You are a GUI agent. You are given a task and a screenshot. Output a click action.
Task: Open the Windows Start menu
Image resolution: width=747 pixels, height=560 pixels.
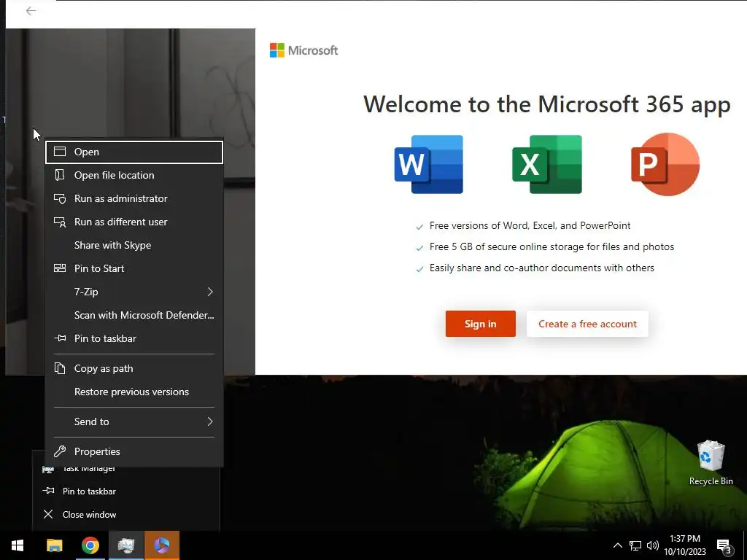pos(18,545)
